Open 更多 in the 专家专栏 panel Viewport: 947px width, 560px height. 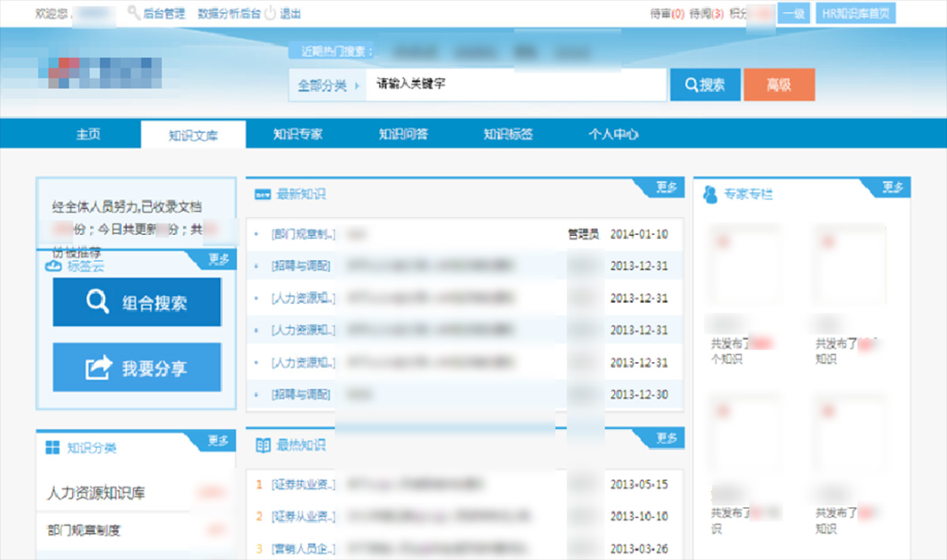pyautogui.click(x=893, y=187)
